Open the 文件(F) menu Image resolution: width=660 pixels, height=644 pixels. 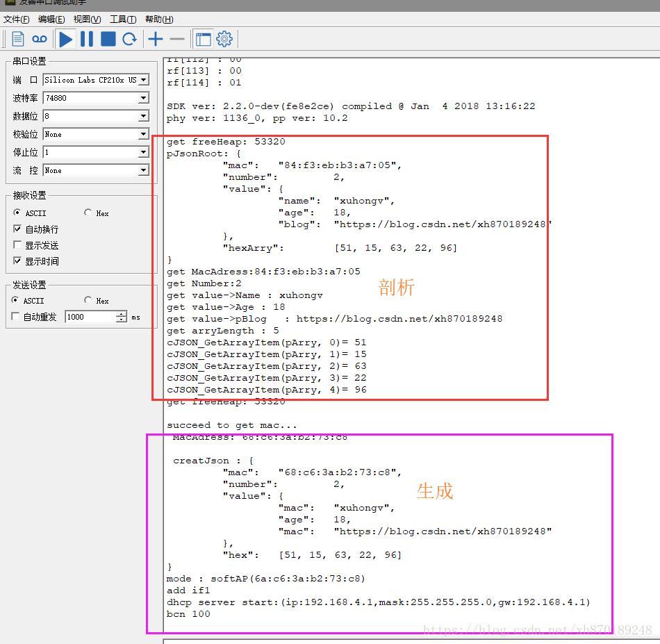(17, 19)
